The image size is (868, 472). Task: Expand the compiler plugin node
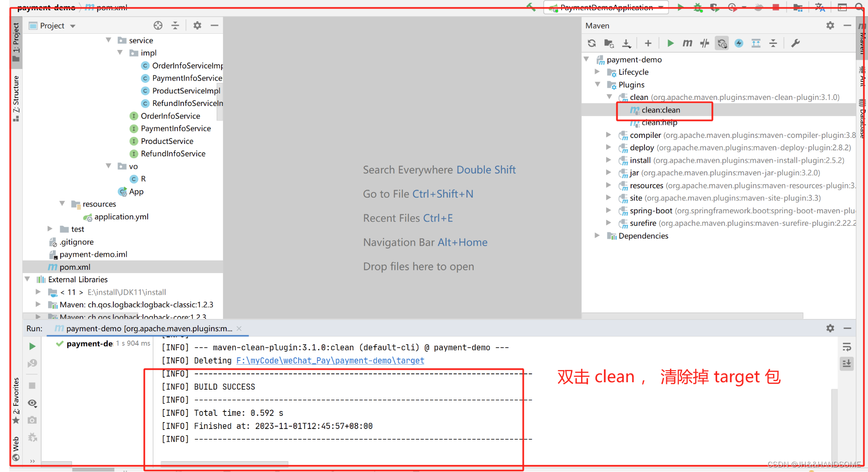click(x=608, y=135)
